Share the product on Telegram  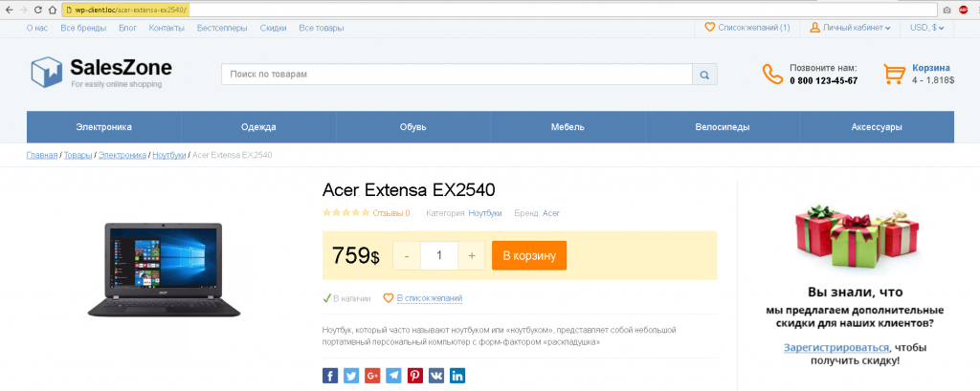(x=393, y=376)
